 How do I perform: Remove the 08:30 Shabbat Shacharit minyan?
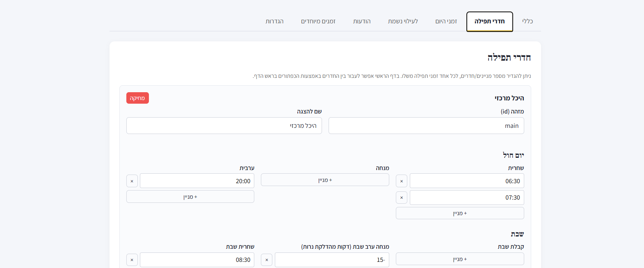[x=132, y=260]
